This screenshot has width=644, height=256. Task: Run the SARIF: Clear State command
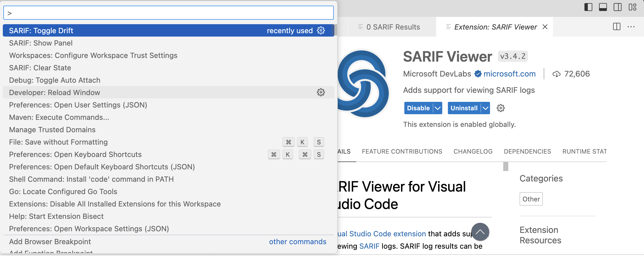click(x=169, y=68)
